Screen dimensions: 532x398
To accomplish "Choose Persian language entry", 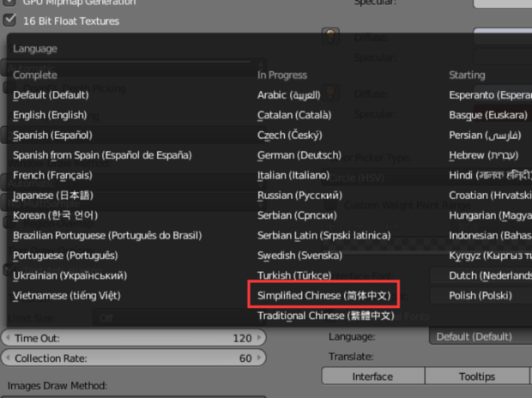I will click(485, 135).
